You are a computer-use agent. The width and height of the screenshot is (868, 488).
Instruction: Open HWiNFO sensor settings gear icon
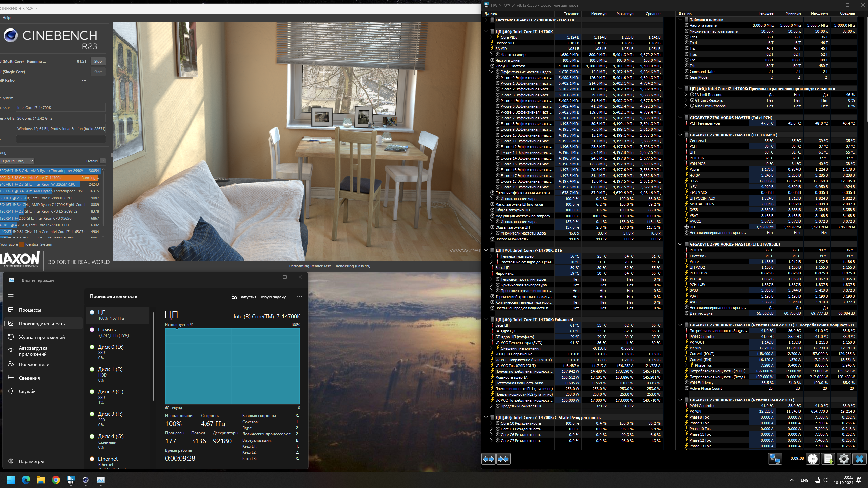click(844, 459)
